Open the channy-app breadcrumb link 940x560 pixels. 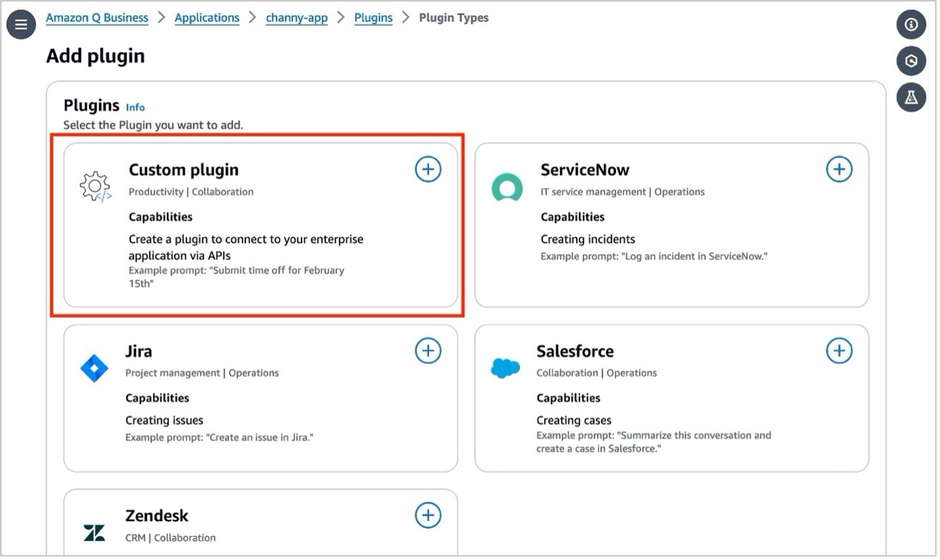point(297,18)
